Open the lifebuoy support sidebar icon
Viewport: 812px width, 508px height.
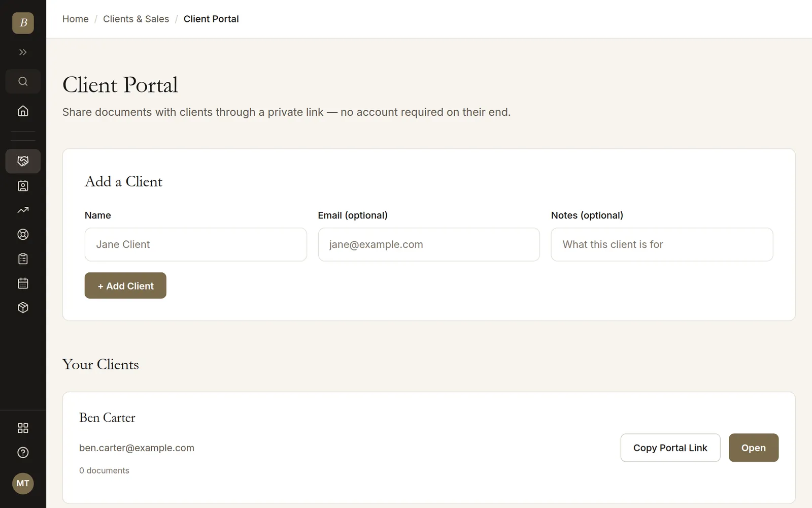[x=23, y=234]
